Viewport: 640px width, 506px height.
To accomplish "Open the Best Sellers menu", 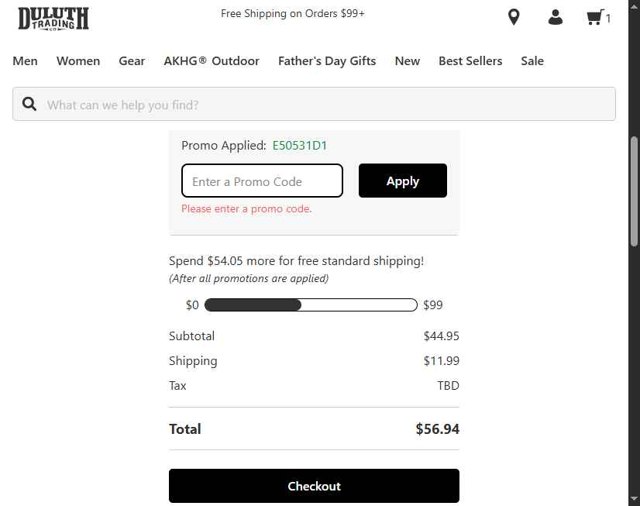I will click(x=470, y=61).
